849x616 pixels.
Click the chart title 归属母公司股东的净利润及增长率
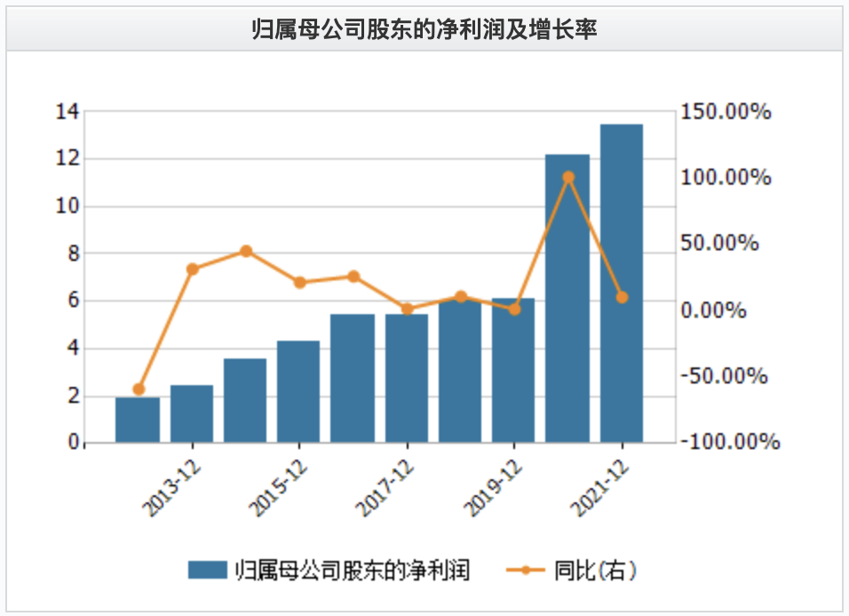(424, 30)
